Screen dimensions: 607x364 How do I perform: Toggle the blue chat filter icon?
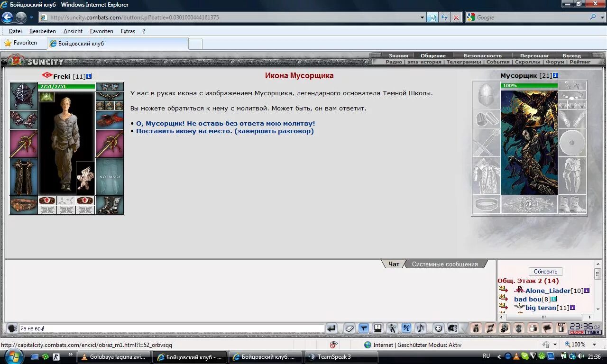tap(364, 328)
